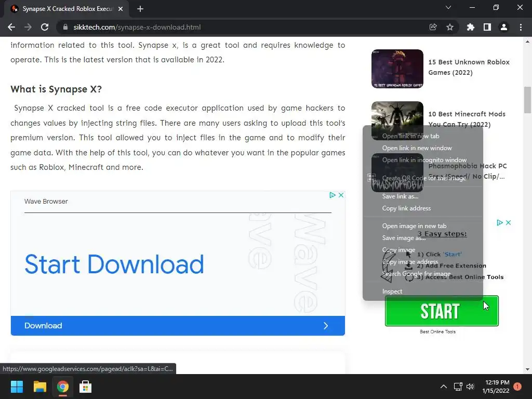The width and height of the screenshot is (532, 399).
Task: Close the sidebar ad with X
Action: (508, 222)
